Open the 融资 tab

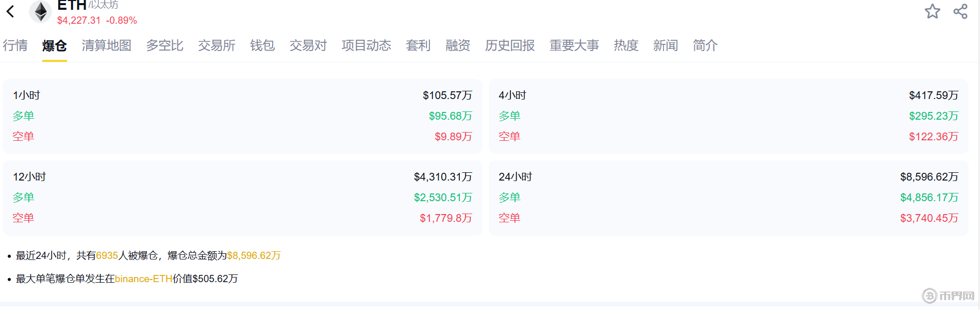coord(458,45)
